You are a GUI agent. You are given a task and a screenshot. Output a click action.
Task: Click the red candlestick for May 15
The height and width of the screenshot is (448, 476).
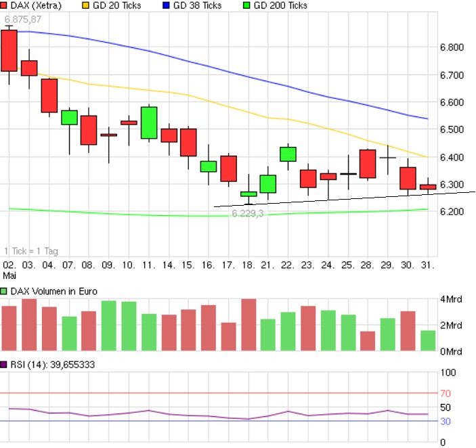(188, 143)
